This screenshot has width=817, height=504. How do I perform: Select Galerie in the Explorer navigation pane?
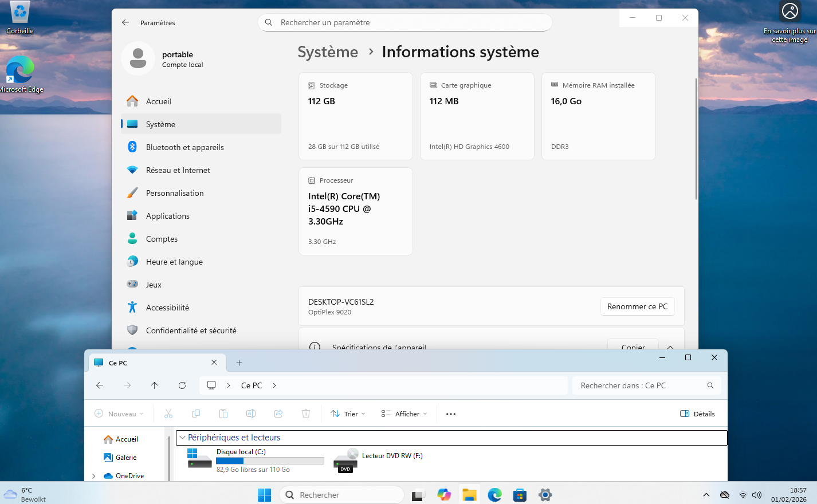[x=125, y=458]
